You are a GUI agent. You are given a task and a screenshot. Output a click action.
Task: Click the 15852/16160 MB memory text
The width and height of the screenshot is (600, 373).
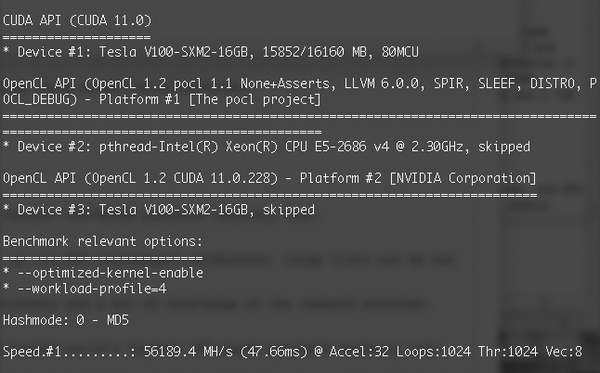click(x=315, y=52)
